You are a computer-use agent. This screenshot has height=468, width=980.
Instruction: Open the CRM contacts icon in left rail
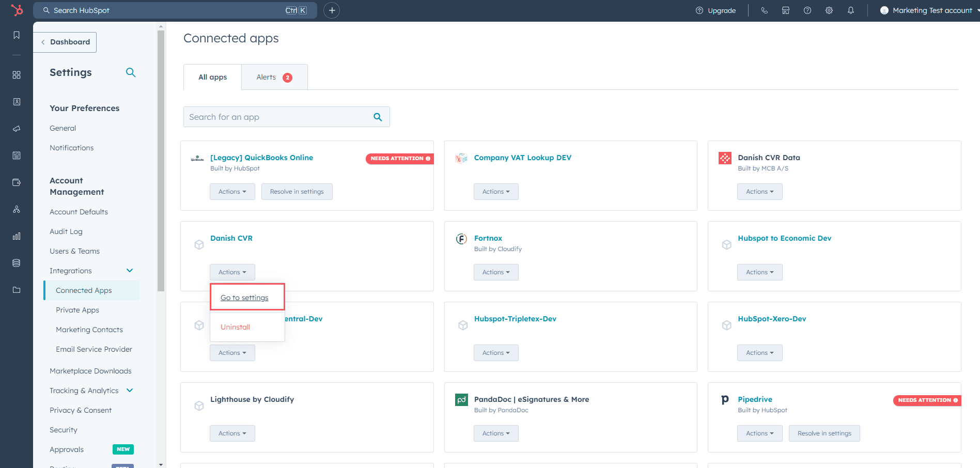click(17, 102)
